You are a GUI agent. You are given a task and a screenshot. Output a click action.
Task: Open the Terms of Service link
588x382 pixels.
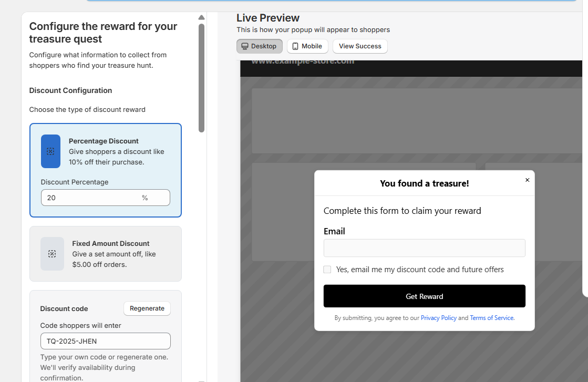click(491, 317)
